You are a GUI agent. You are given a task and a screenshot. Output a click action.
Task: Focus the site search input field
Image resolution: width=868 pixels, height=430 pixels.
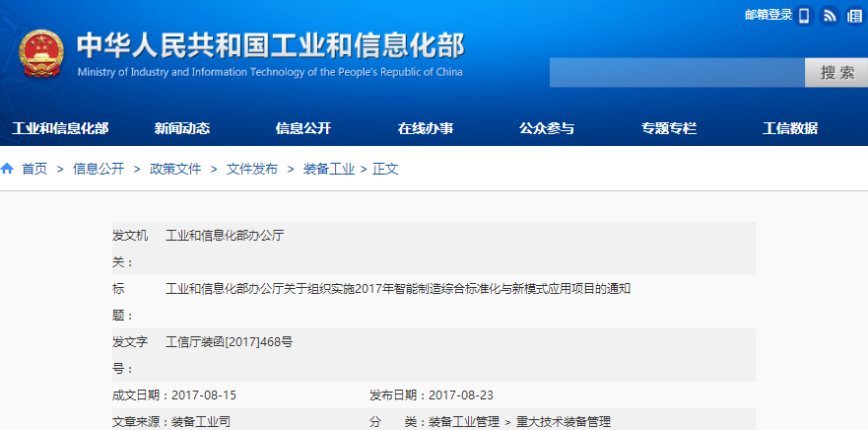coord(677,73)
